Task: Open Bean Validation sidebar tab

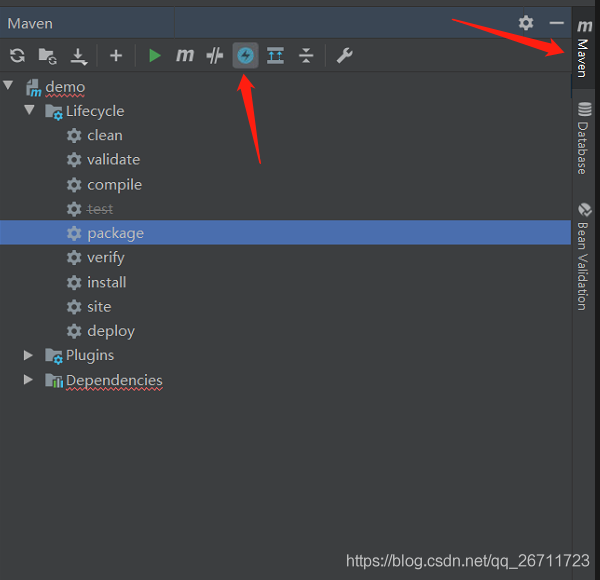Action: (x=584, y=257)
